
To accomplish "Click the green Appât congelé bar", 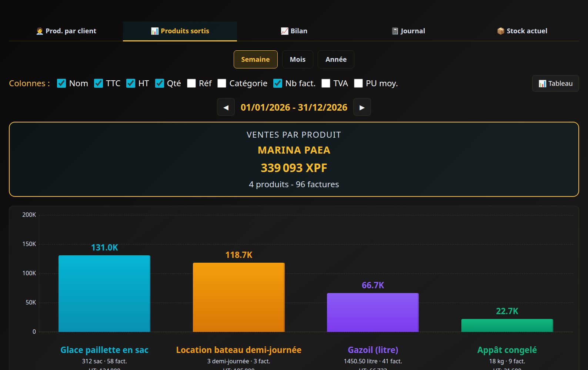I will 507,325.
